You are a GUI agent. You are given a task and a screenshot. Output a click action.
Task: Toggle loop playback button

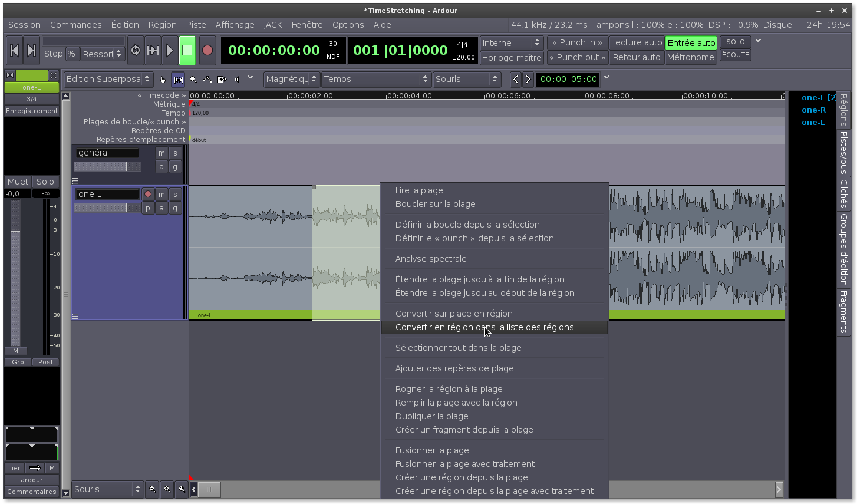pos(136,51)
